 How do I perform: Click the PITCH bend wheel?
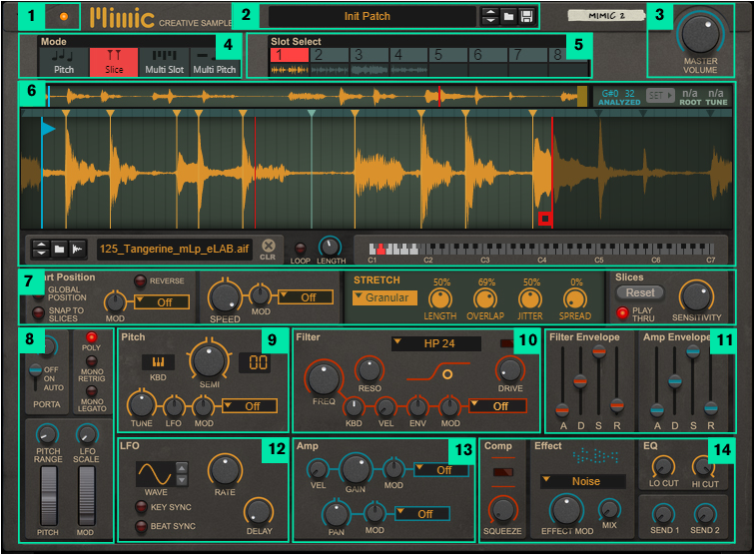click(48, 496)
